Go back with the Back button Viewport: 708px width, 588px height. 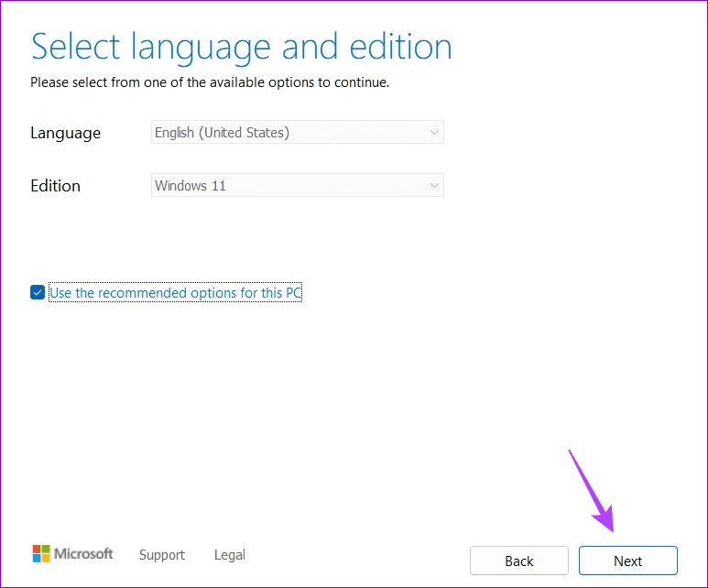(x=518, y=561)
